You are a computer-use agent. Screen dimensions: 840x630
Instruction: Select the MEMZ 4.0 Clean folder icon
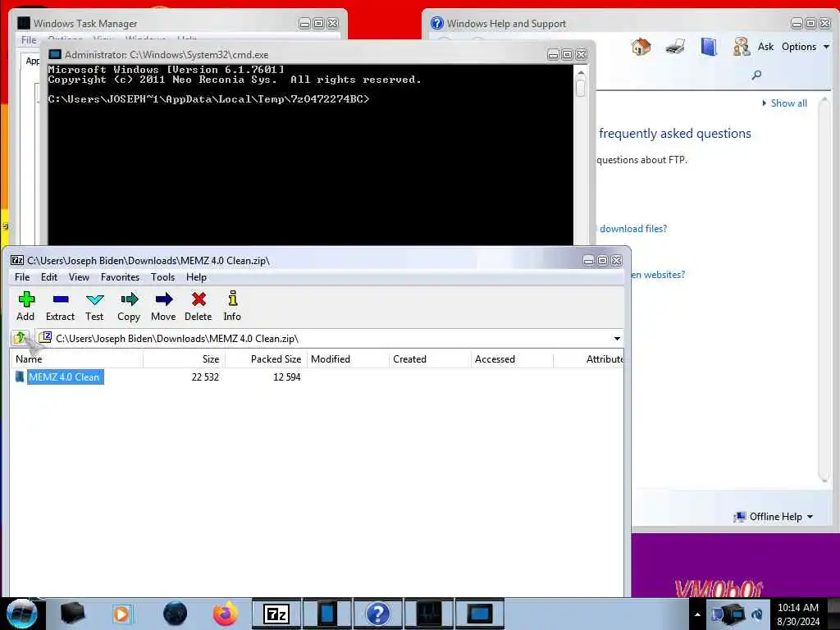20,377
